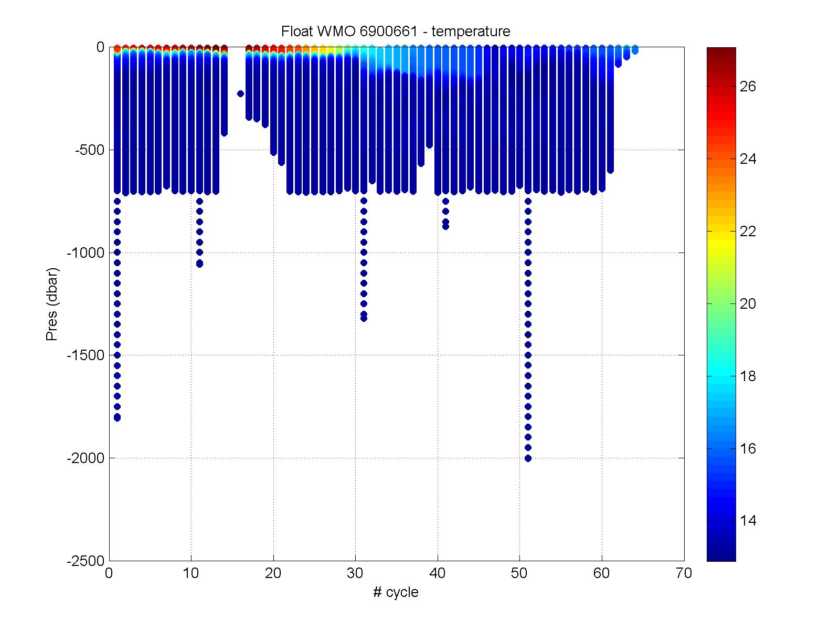This screenshot has width=840, height=630.
Task: Click the green band of the colorbar near 20
Action: point(721,303)
